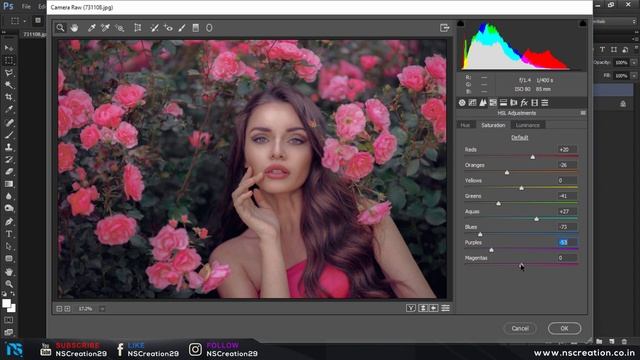640x360 pixels.
Task: Swap before and after settings icon
Action: (x=423, y=308)
